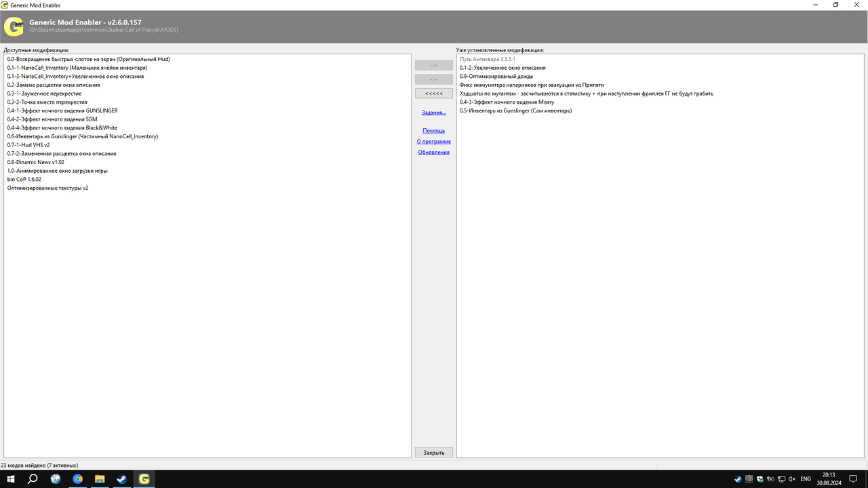Image resolution: width=868 pixels, height=488 pixels.
Task: Switch the ENG input language indicator
Action: tap(806, 479)
